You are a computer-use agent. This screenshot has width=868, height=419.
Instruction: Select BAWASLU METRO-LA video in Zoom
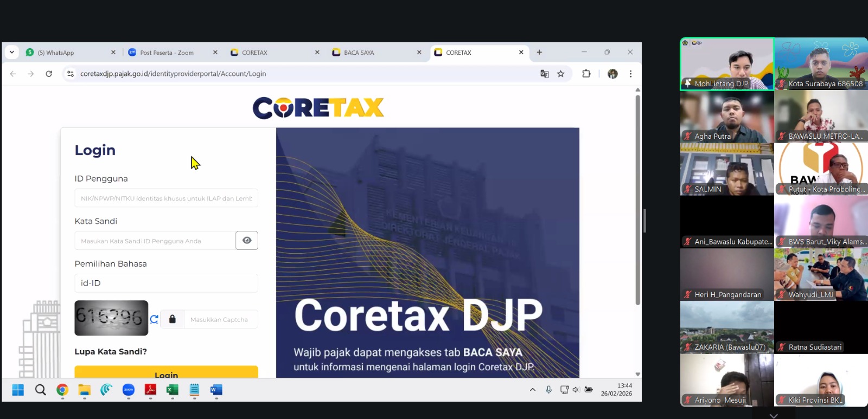tap(821, 117)
